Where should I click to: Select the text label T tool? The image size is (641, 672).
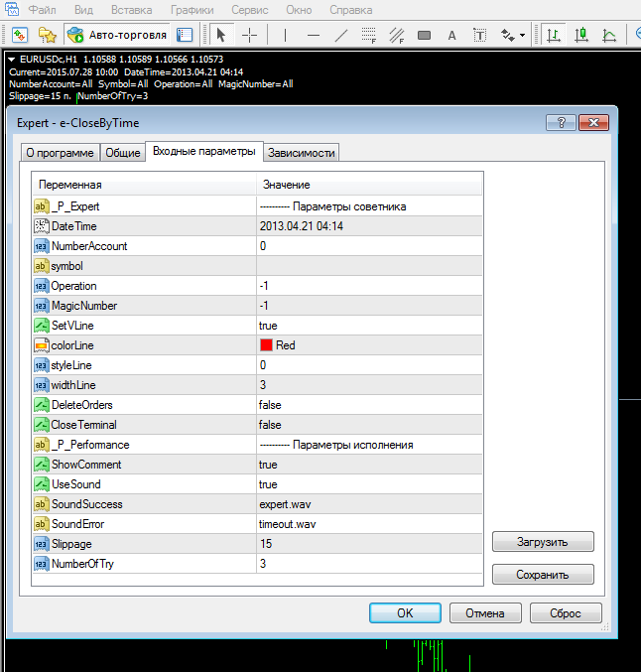click(480, 35)
